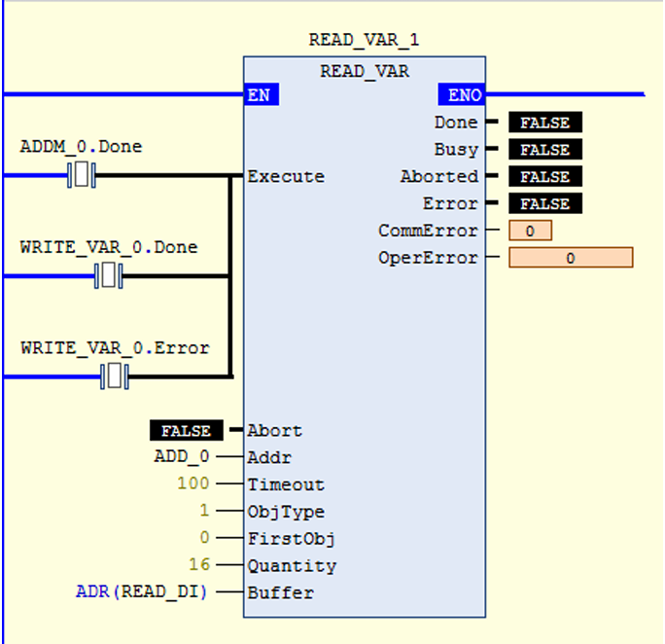Screen dimensions: 665x644
Task: Toggle the Busy output FALSE value
Action: 544,150
